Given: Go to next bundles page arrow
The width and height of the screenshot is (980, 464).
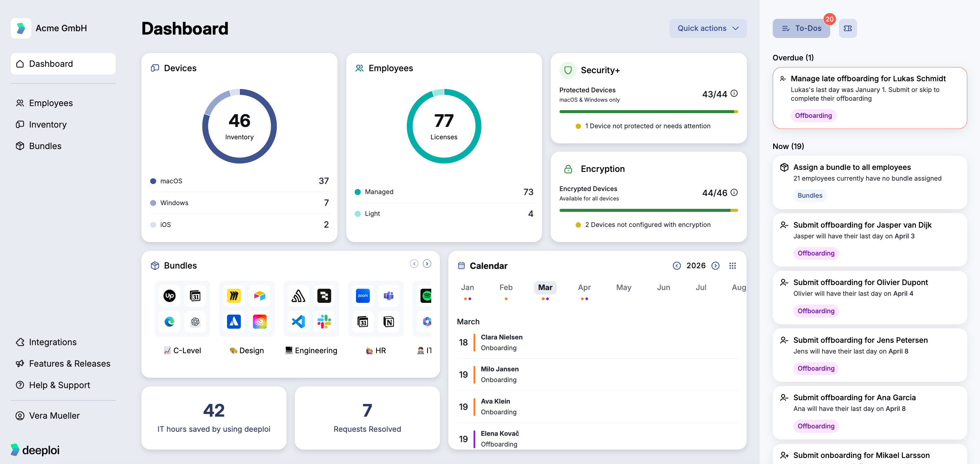Looking at the screenshot, I should tap(427, 264).
